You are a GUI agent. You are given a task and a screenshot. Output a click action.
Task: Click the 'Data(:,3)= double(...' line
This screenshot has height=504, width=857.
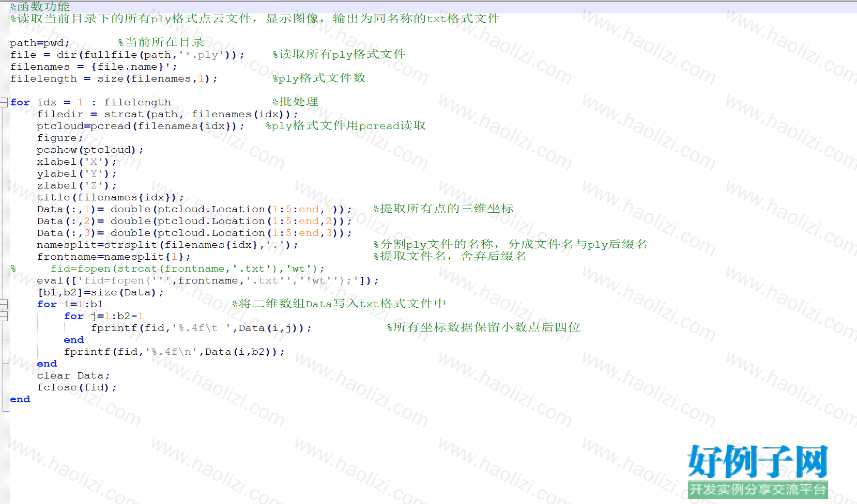coord(194,233)
